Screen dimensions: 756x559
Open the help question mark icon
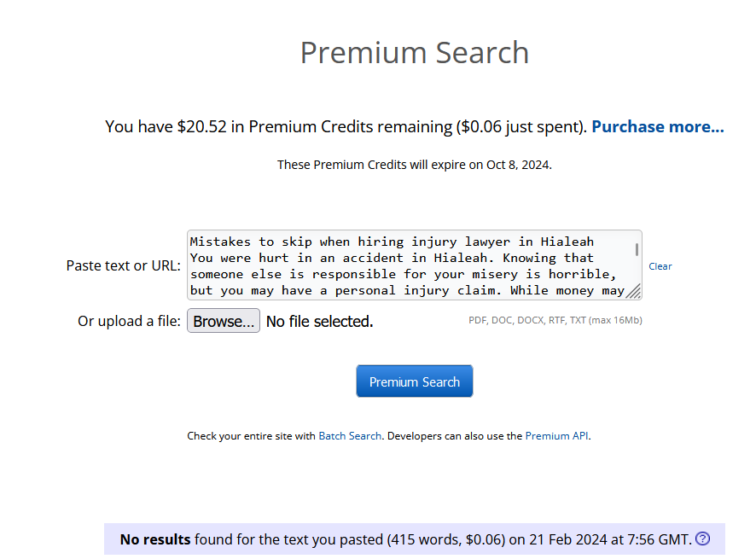pos(702,539)
